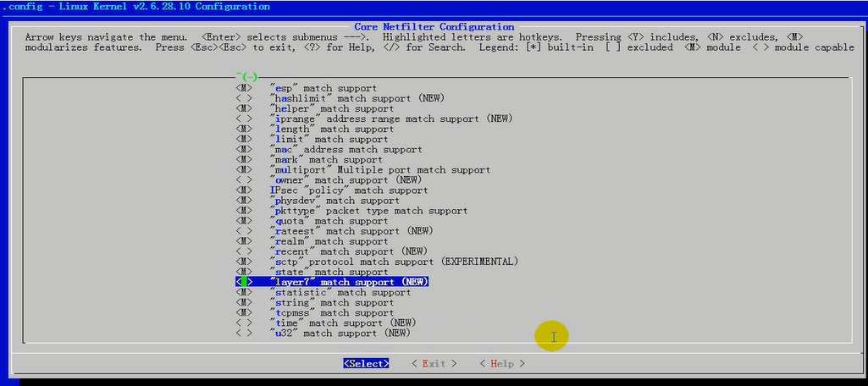Select the "multiport" Multiple port match entry
Image resolution: width=868 pixels, height=386 pixels.
click(x=379, y=170)
